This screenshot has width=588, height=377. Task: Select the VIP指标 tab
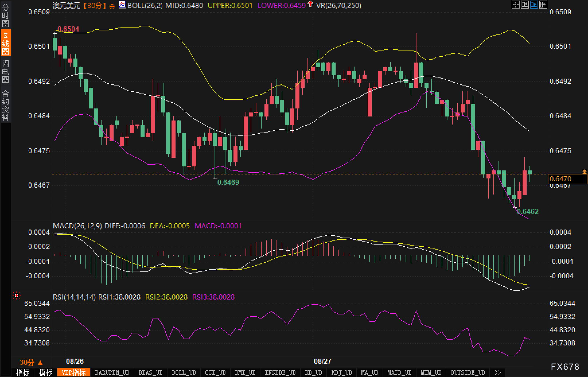click(74, 372)
